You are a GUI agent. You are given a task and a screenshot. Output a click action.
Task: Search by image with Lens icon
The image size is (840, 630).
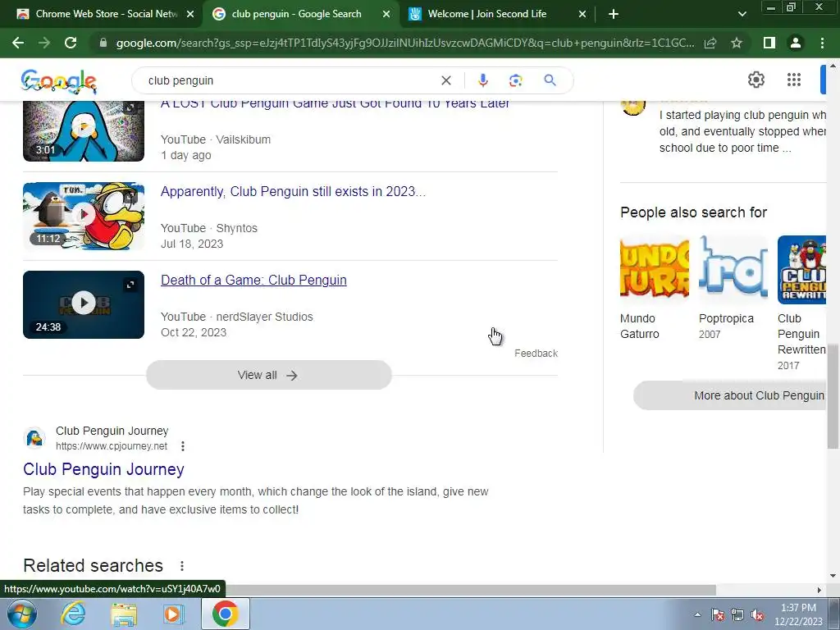pyautogui.click(x=515, y=80)
